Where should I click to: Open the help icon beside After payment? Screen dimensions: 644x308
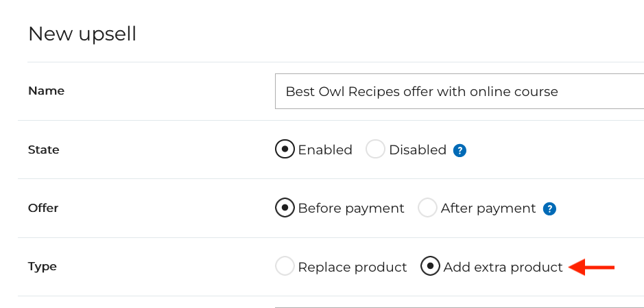(549, 209)
